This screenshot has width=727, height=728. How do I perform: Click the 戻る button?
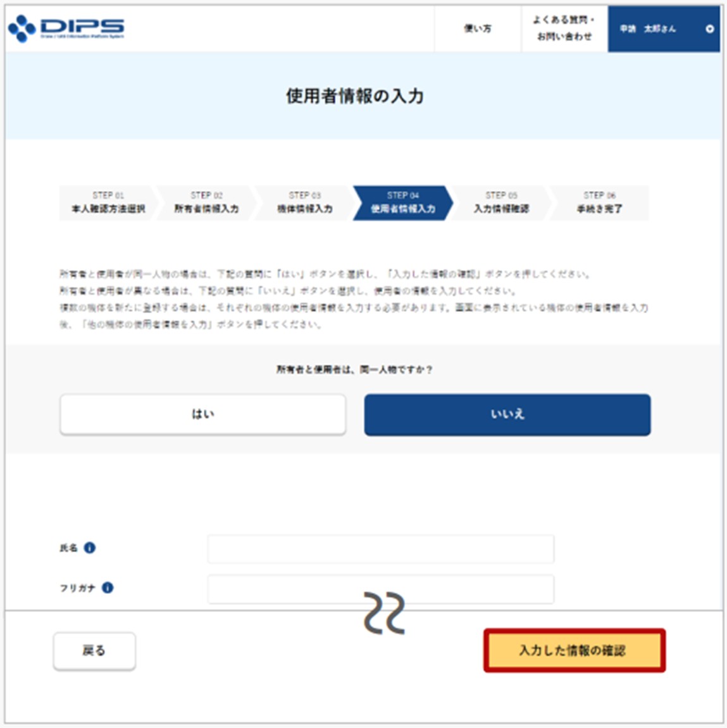point(94,651)
